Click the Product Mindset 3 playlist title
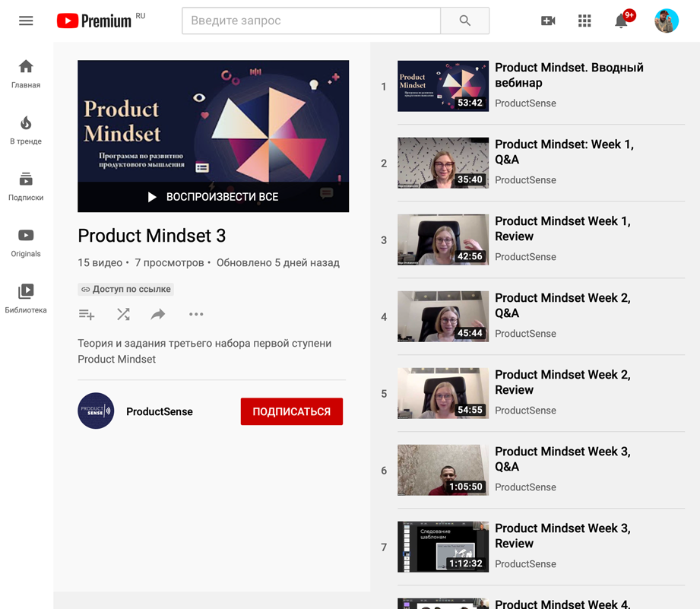Screen dimensions: 700x609 pyautogui.click(x=152, y=236)
